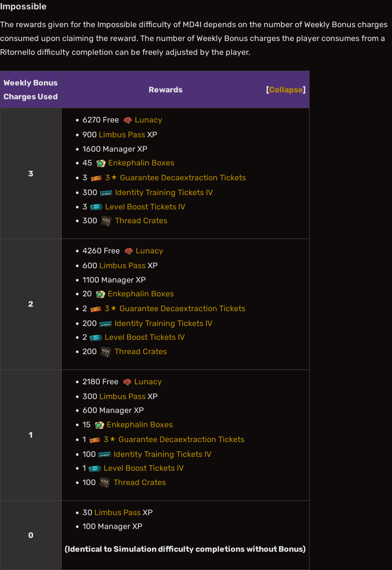
Task: Click the Lunacy icon beside 4260 Free
Action: point(128,251)
